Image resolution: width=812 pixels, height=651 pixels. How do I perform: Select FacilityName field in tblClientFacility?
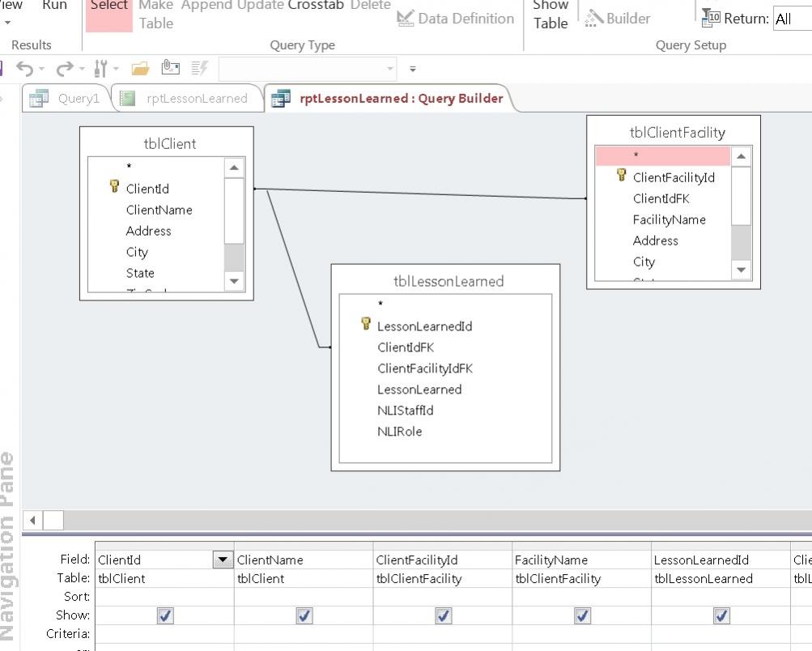tap(669, 219)
